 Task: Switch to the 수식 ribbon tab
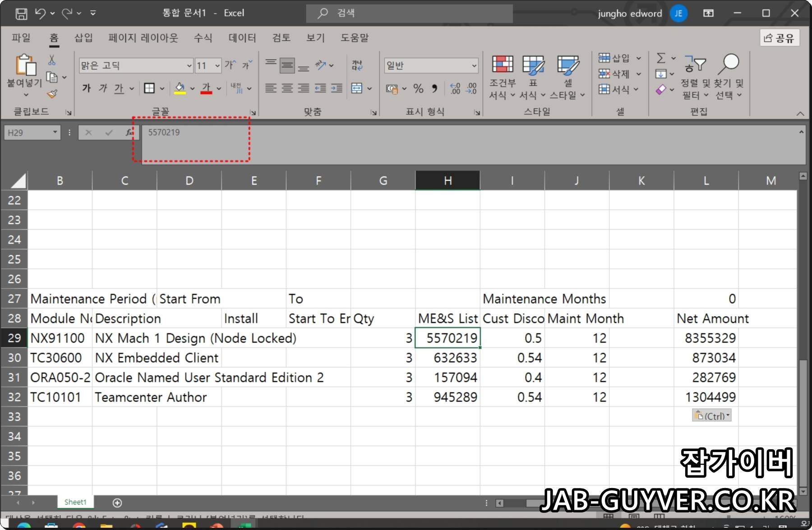click(203, 38)
